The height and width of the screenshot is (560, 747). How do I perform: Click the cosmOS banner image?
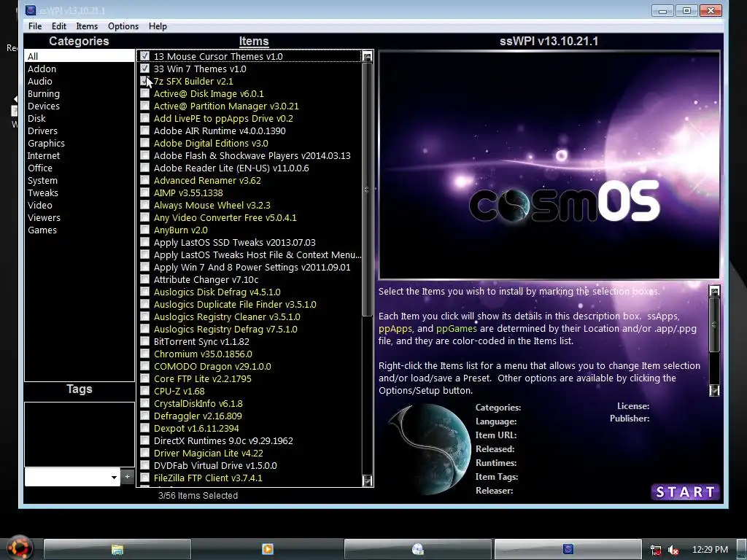pos(549,165)
